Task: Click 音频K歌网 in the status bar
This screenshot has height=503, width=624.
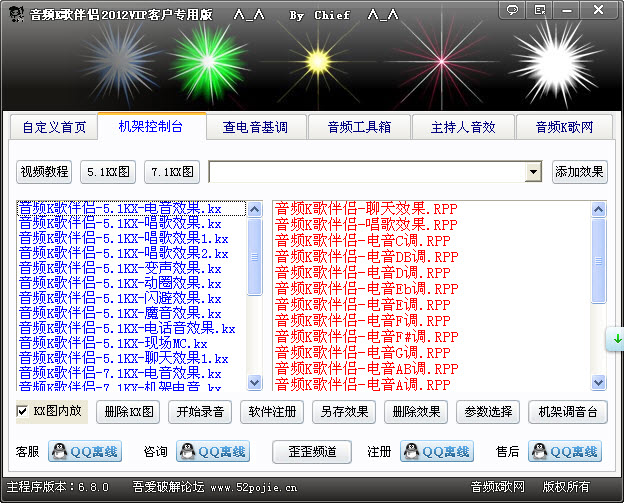Action: click(497, 487)
